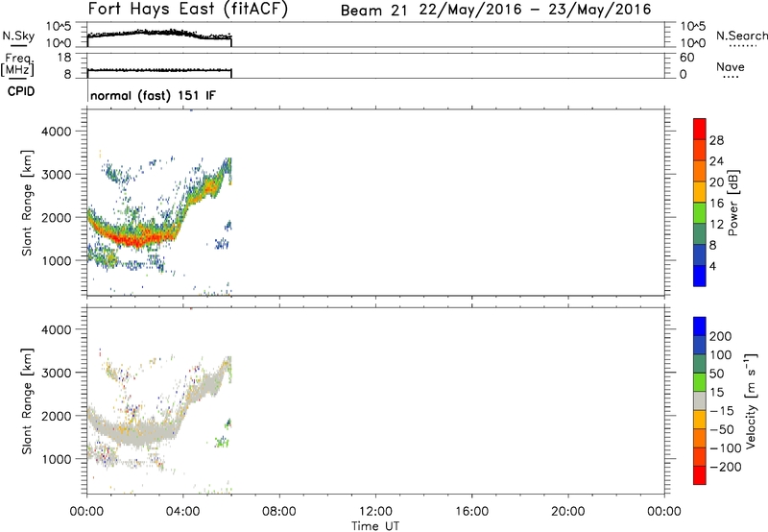Click the '-50' label on Velocity color bar

point(722,429)
